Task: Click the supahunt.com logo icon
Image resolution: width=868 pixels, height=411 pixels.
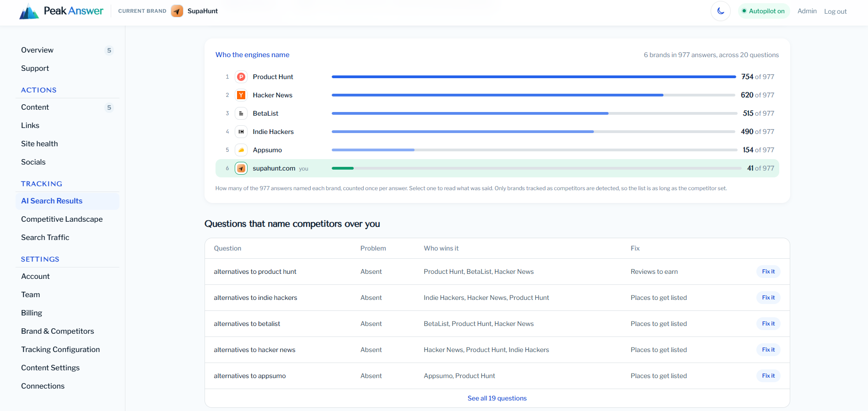Action: [x=241, y=168]
